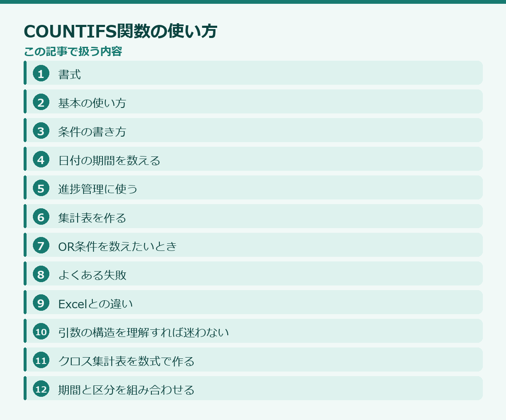Select the number 6 badge
The width and height of the screenshot is (506, 420).
coord(41,218)
